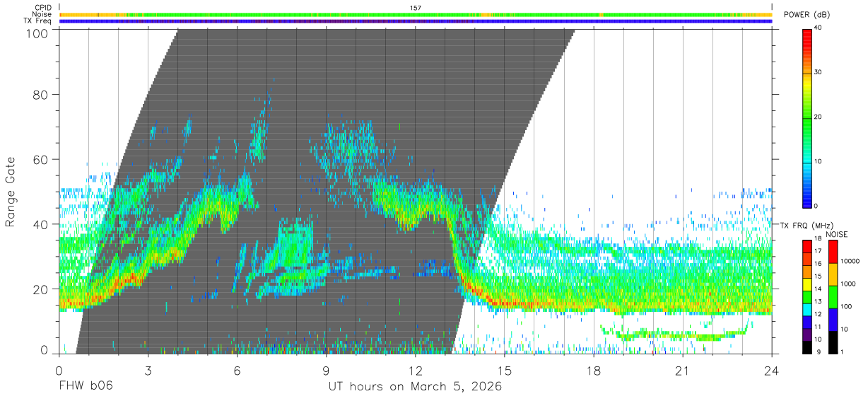868x401 pixels.
Task: Click the '40' range gate axis tick
Action: [x=41, y=224]
